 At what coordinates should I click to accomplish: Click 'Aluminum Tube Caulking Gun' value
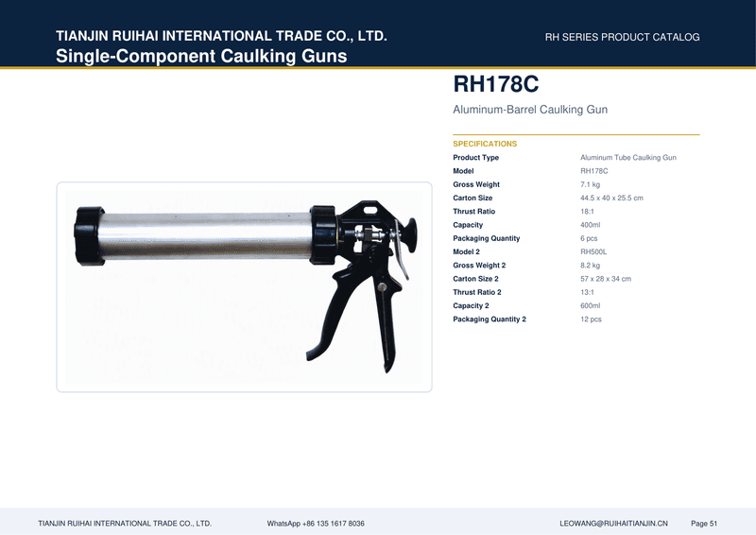628,157
